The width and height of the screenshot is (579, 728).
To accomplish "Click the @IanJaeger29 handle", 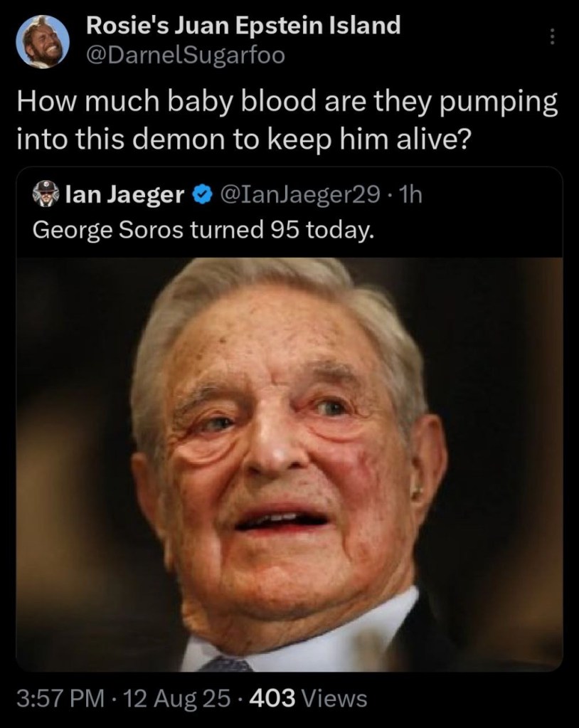I will (x=299, y=194).
